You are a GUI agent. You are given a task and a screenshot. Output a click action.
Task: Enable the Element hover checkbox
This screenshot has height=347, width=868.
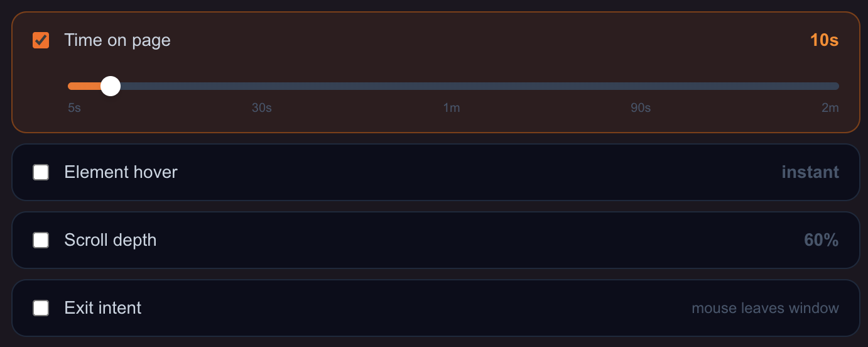pos(41,172)
